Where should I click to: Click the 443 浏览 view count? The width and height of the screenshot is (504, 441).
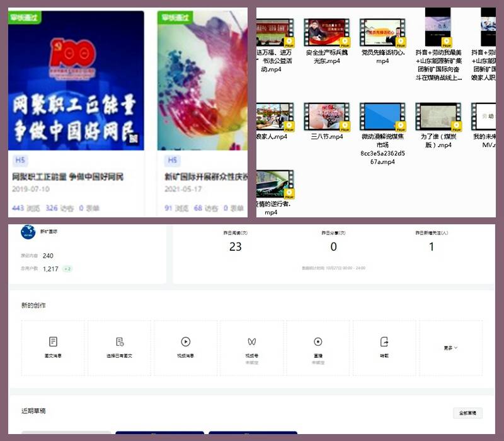[x=26, y=208]
